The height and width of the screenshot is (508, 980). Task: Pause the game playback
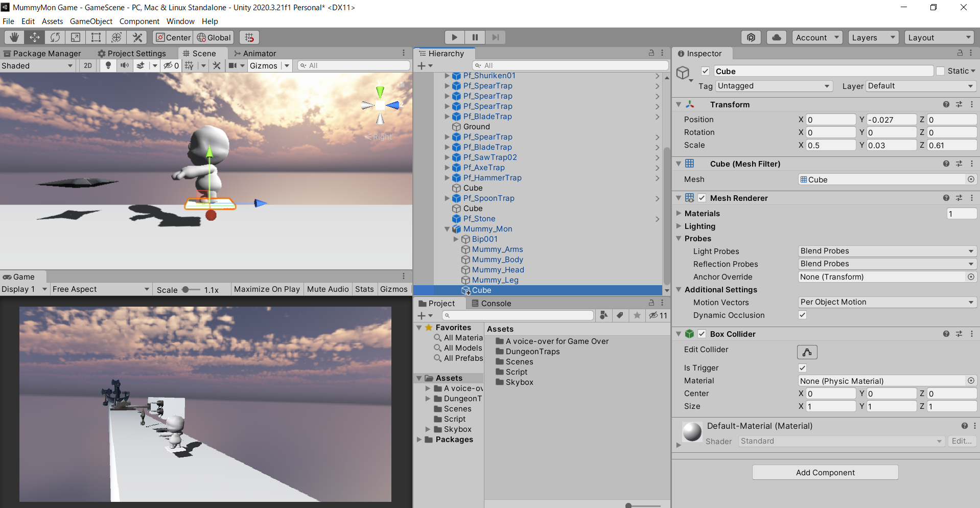click(x=475, y=37)
